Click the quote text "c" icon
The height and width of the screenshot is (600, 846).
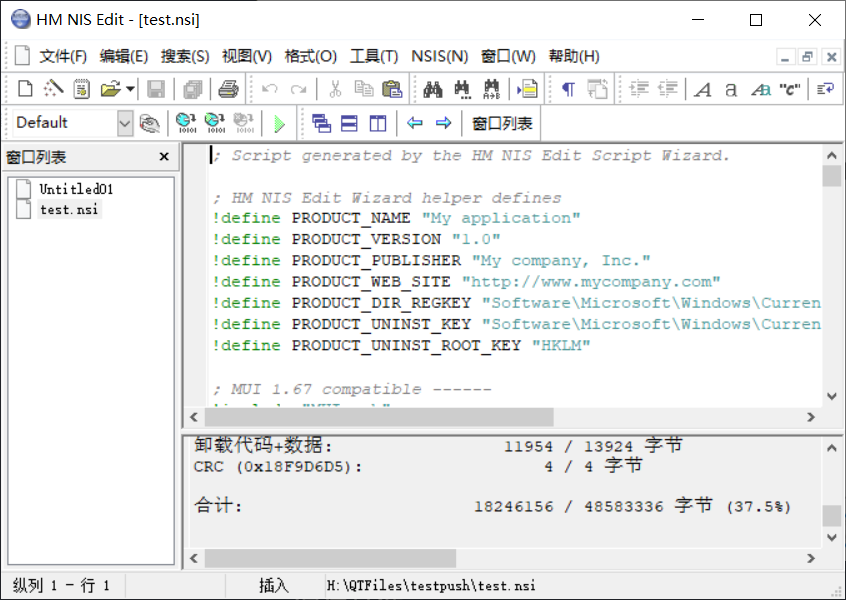(789, 88)
